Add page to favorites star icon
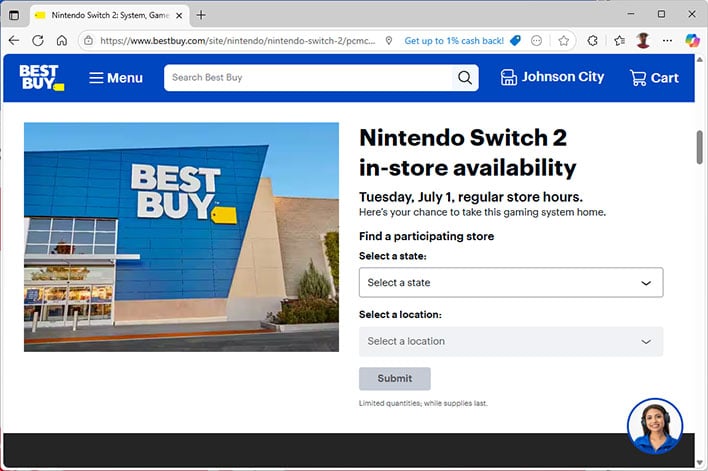 click(x=564, y=41)
